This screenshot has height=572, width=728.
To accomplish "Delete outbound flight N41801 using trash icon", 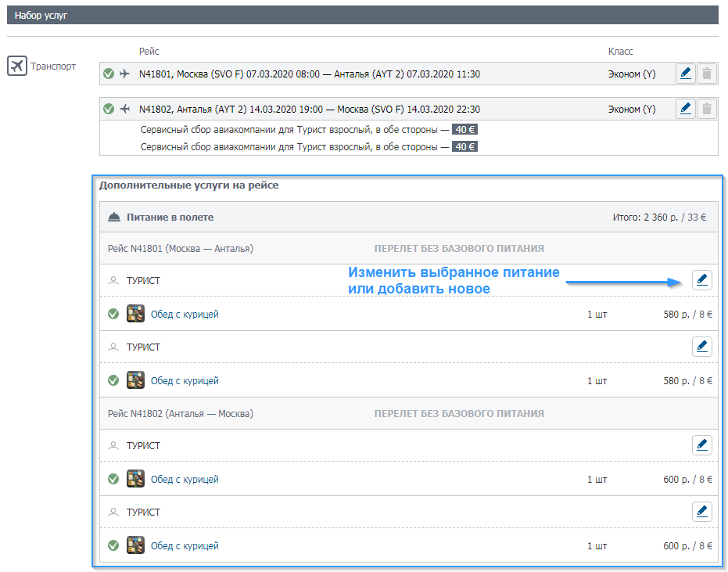I will coord(707,74).
